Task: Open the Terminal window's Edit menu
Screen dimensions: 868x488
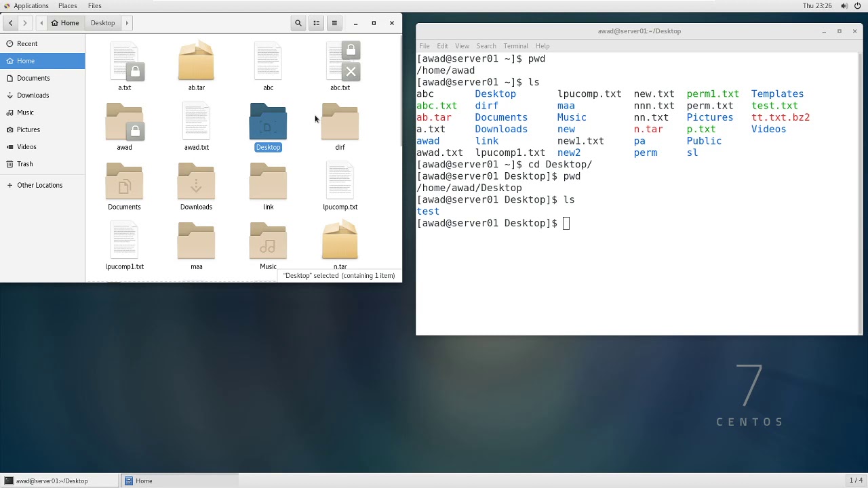Action: coord(442,46)
